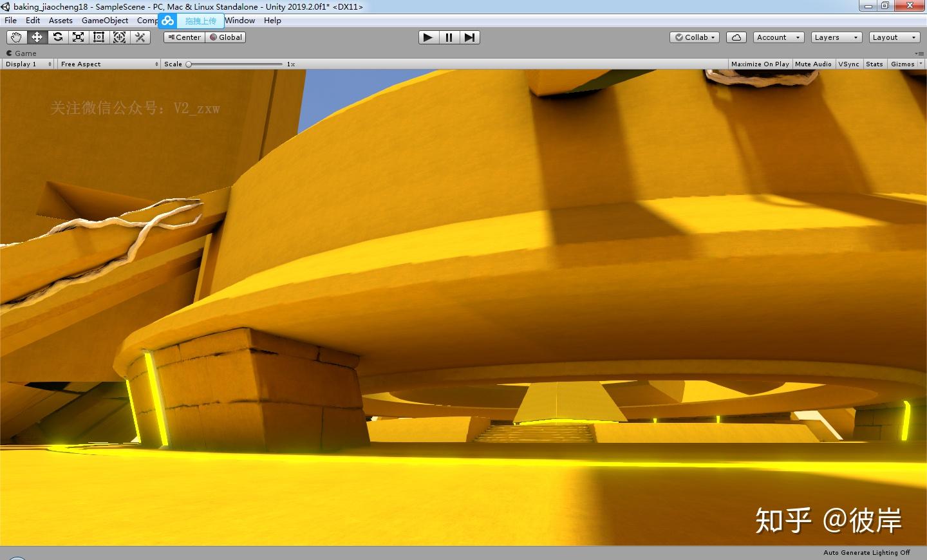Expand the Gizmos dropdown arrow
Image resolution: width=927 pixels, height=560 pixels.
tap(921, 64)
